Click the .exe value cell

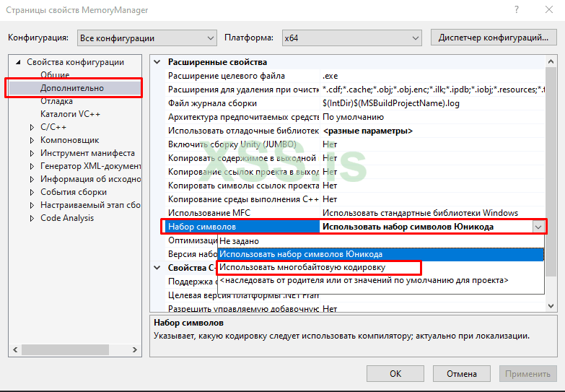coord(432,76)
